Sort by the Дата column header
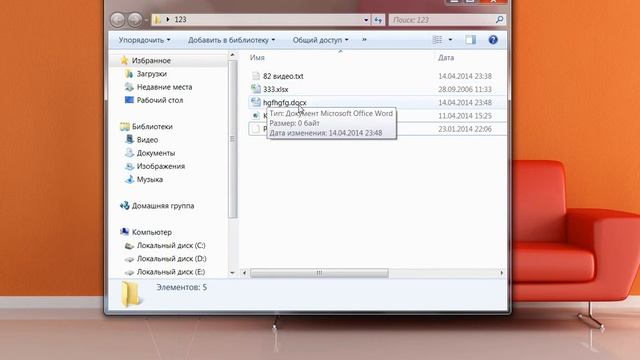640x360 pixels. 446,58
